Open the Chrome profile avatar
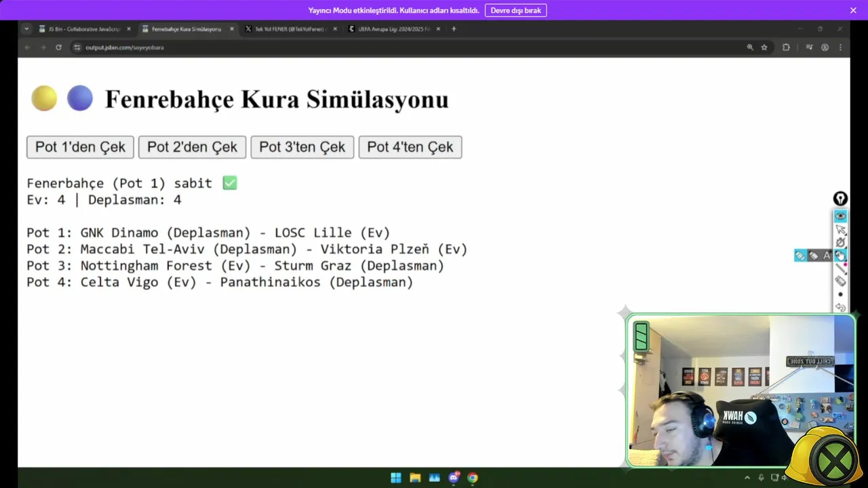Image resolution: width=868 pixels, height=488 pixels. 825,47
